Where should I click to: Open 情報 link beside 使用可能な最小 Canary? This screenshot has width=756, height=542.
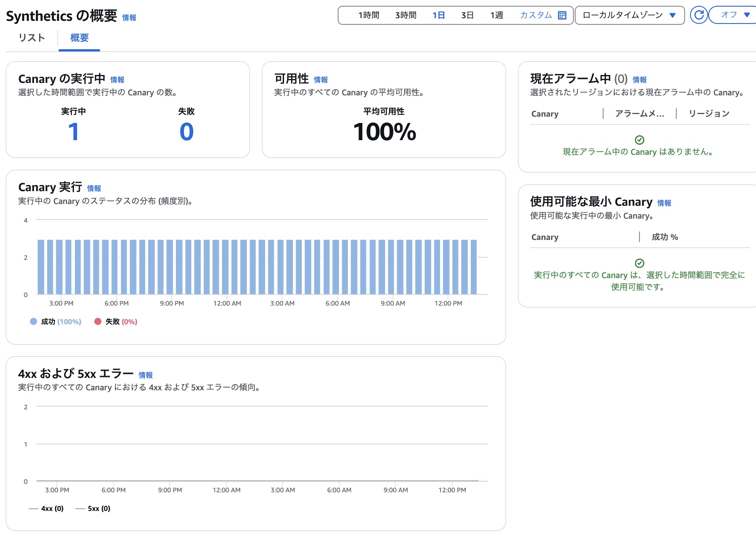point(664,203)
